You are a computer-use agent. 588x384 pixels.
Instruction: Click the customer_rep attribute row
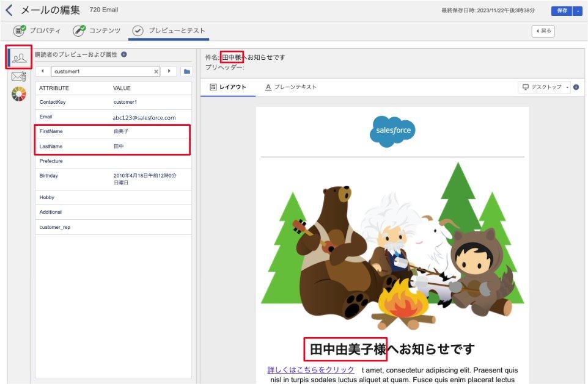click(113, 227)
